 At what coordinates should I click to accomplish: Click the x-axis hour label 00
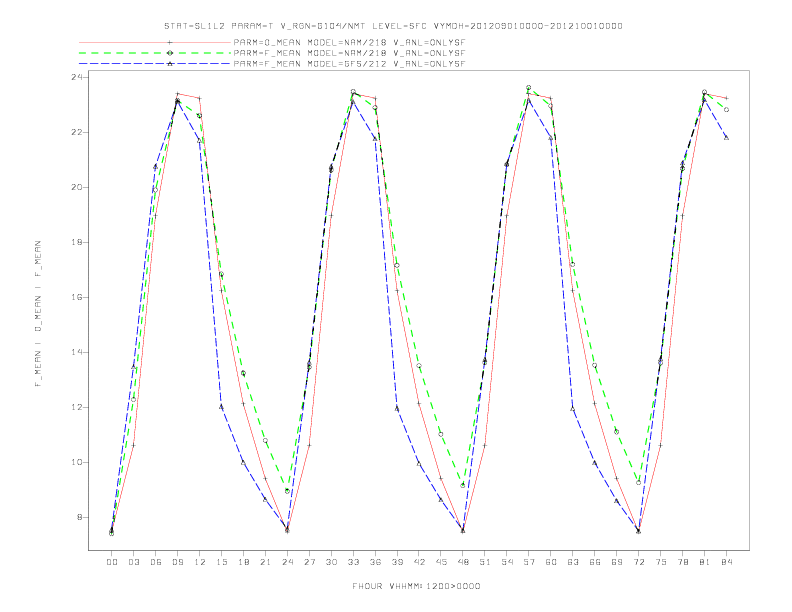pos(112,562)
